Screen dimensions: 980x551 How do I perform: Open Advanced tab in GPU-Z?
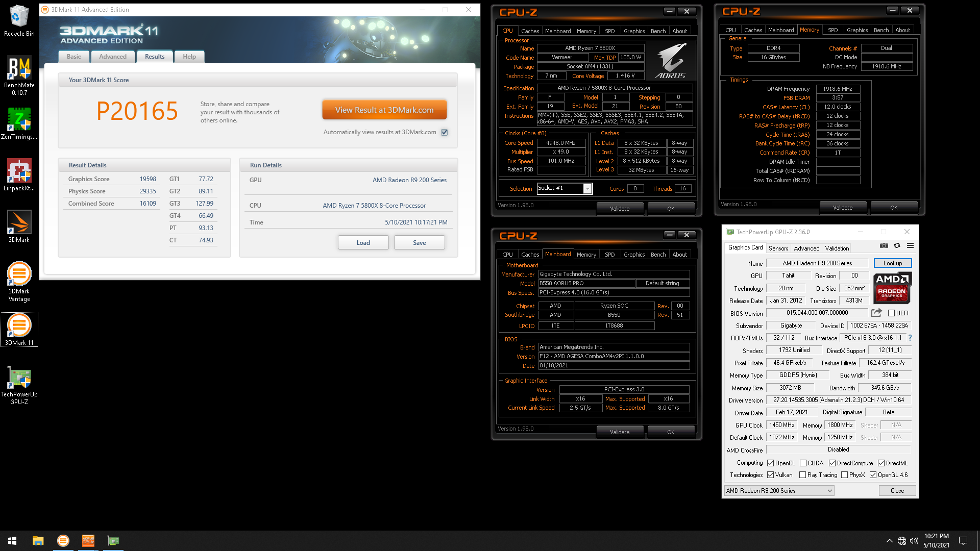point(806,248)
